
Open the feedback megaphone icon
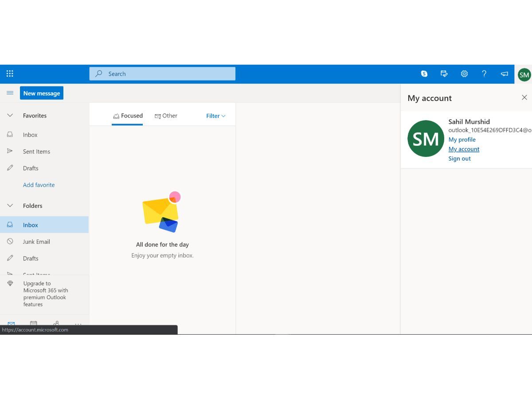pos(505,74)
